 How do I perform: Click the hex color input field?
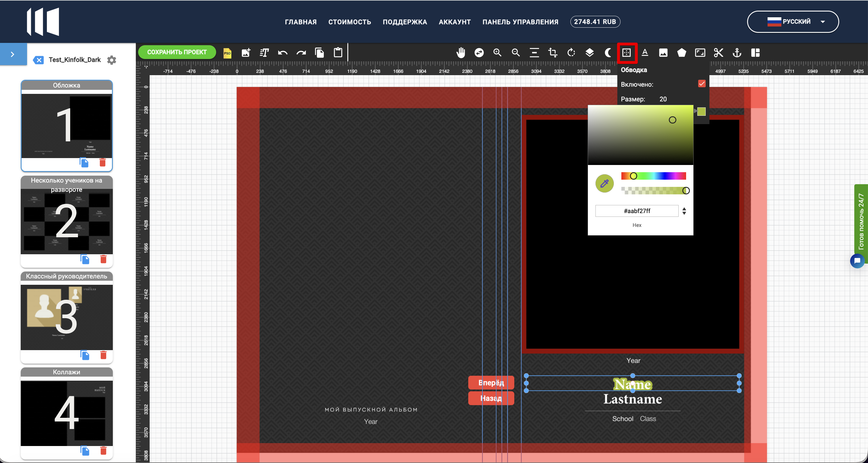(x=637, y=211)
